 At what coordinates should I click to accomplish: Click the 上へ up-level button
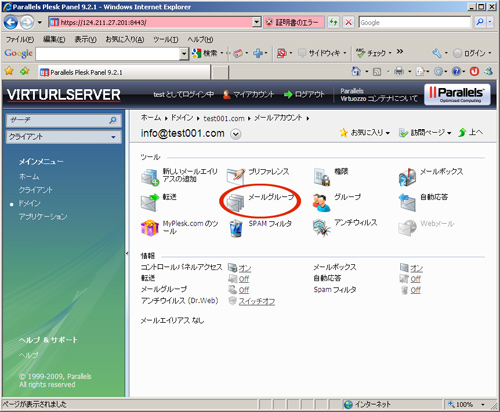coord(471,133)
